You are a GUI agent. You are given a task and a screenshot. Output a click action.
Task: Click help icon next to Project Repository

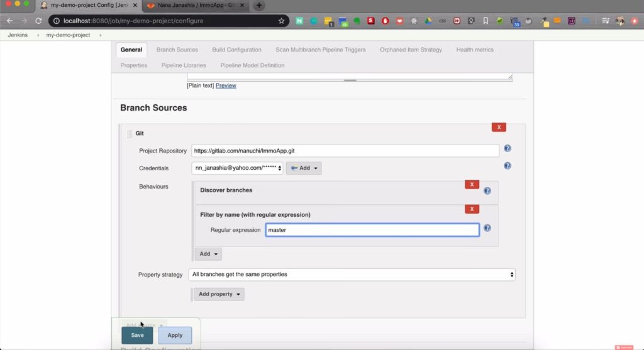coord(507,149)
